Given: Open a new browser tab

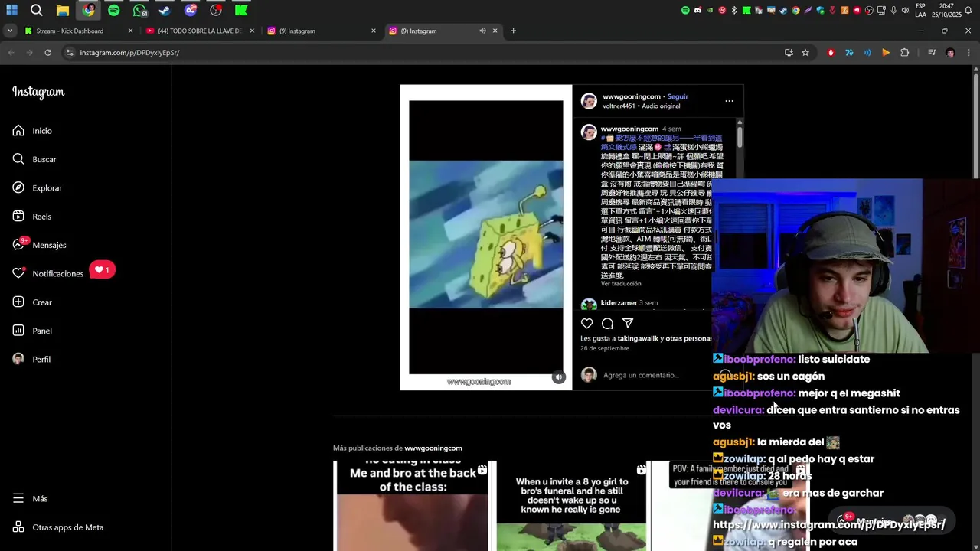Looking at the screenshot, I should 513,31.
